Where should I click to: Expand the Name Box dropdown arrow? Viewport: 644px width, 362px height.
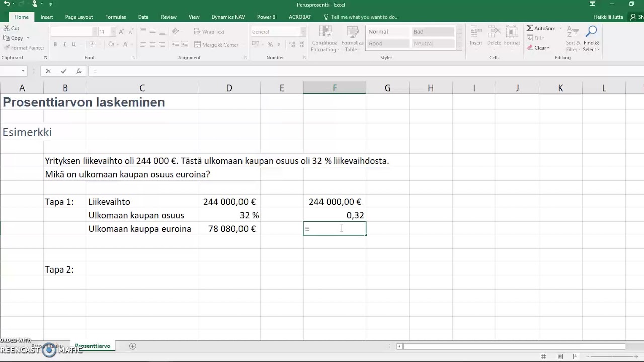tap(23, 71)
